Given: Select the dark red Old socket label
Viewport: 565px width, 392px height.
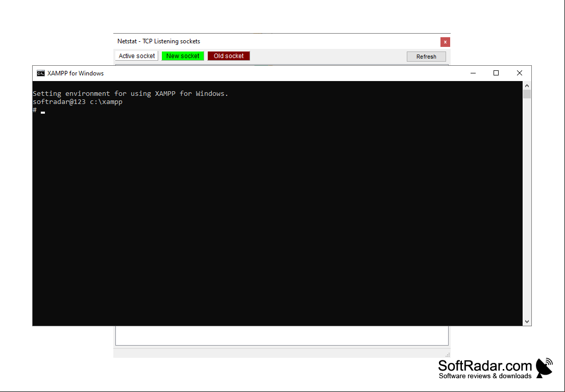Looking at the screenshot, I should (x=229, y=56).
